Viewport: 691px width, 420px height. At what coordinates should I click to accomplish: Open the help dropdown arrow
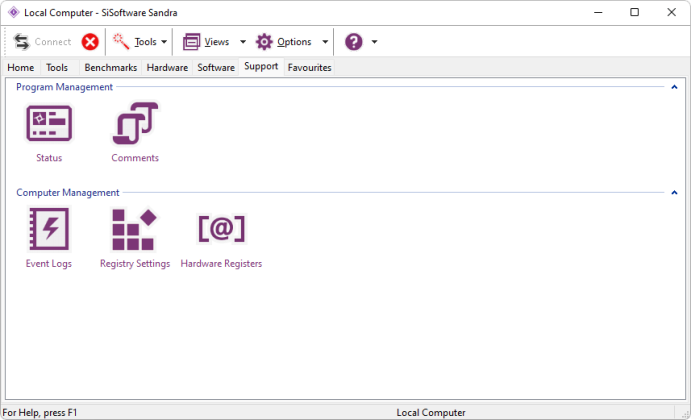click(374, 42)
